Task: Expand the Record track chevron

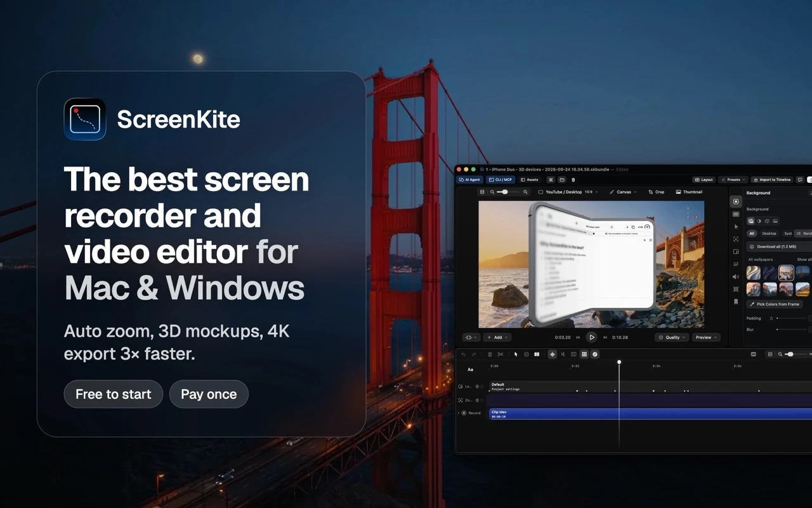Action: [459, 413]
